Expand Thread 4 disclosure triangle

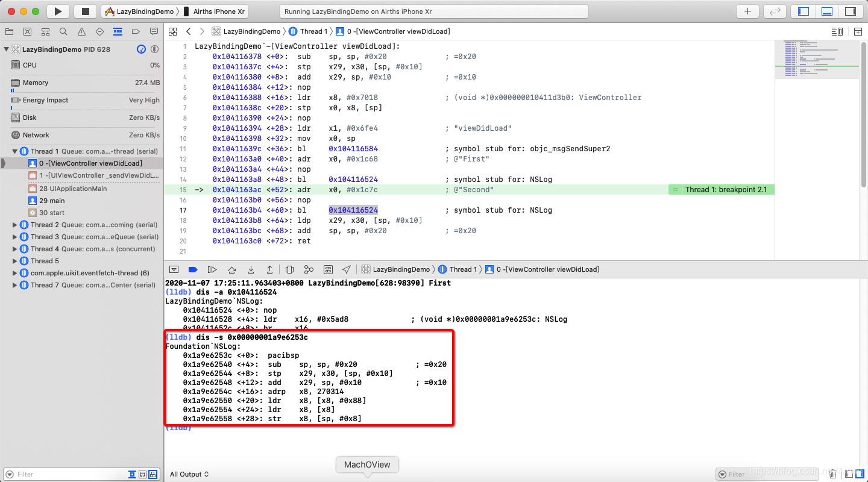point(15,249)
